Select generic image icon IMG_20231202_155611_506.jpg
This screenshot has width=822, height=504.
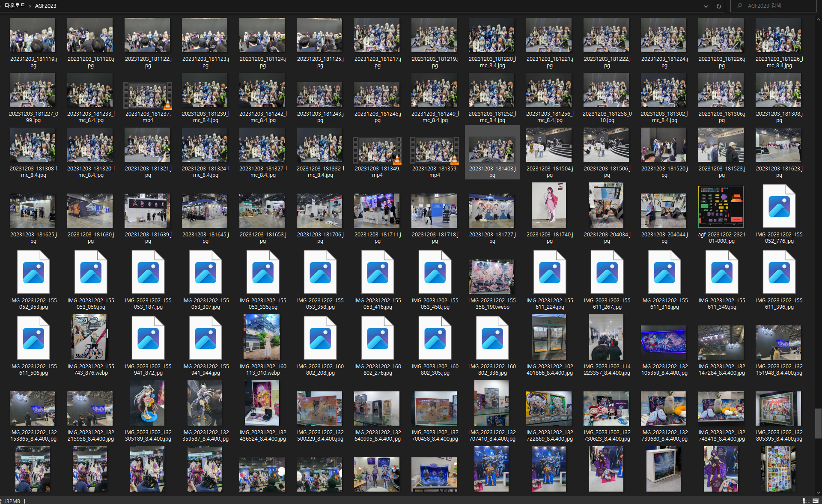33,338
